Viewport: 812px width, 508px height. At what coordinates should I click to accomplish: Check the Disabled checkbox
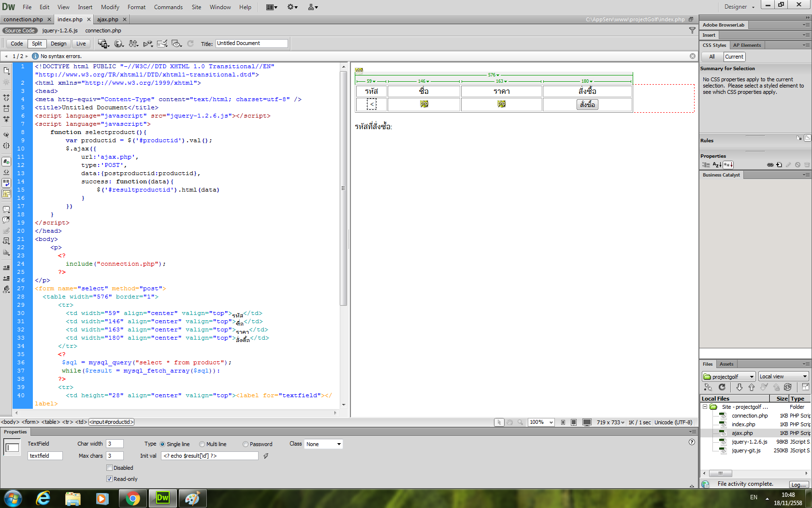(x=109, y=468)
